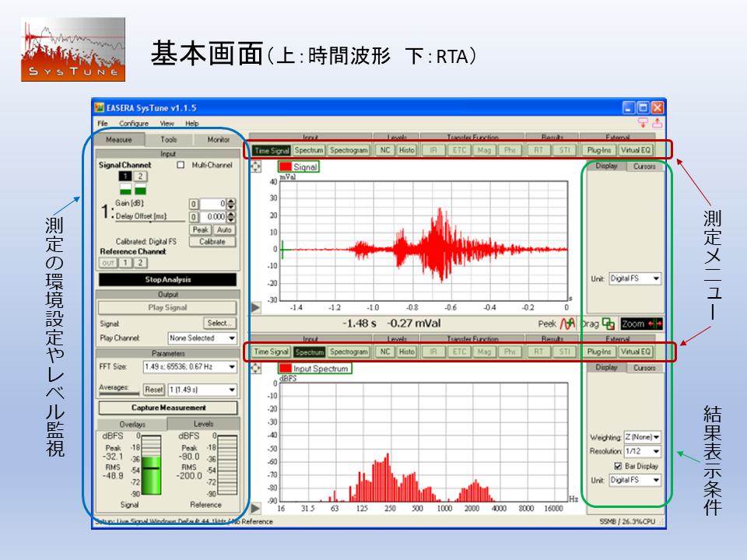This screenshot has height=560, width=747.
Task: Click the pink monitor icon under the window controls
Action: click(643, 123)
